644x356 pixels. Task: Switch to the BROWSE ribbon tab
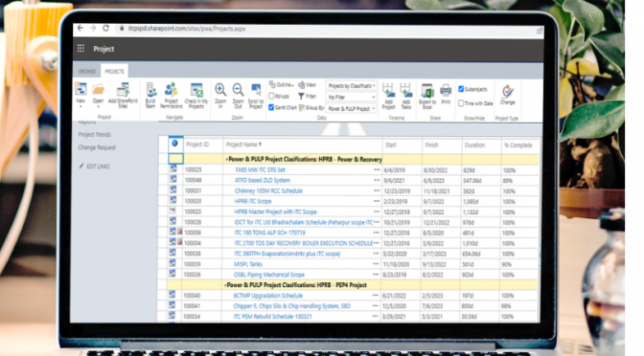pos(87,72)
